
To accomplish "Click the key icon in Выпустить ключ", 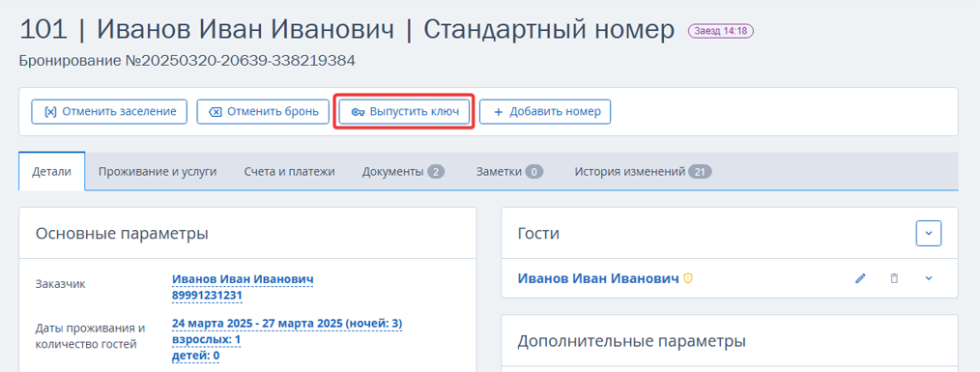I will coord(358,112).
